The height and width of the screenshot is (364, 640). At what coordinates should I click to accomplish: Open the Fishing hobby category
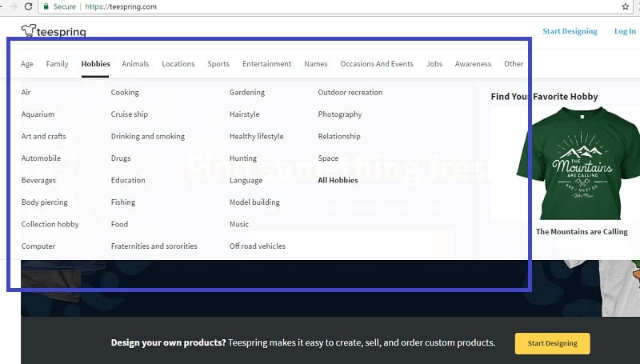pyautogui.click(x=123, y=202)
